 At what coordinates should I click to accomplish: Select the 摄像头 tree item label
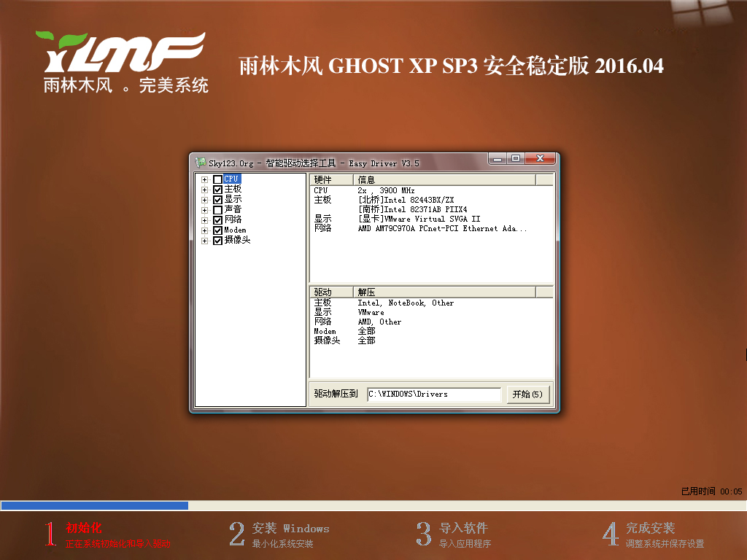point(237,240)
